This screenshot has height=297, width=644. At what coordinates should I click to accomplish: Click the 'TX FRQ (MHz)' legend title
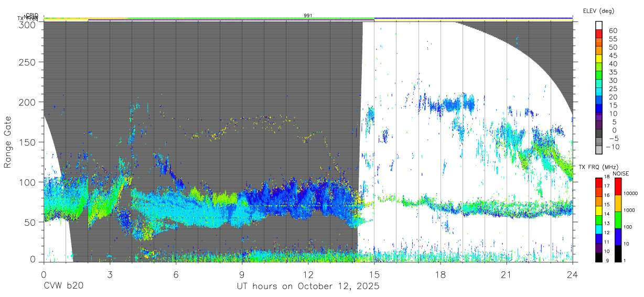(598, 167)
